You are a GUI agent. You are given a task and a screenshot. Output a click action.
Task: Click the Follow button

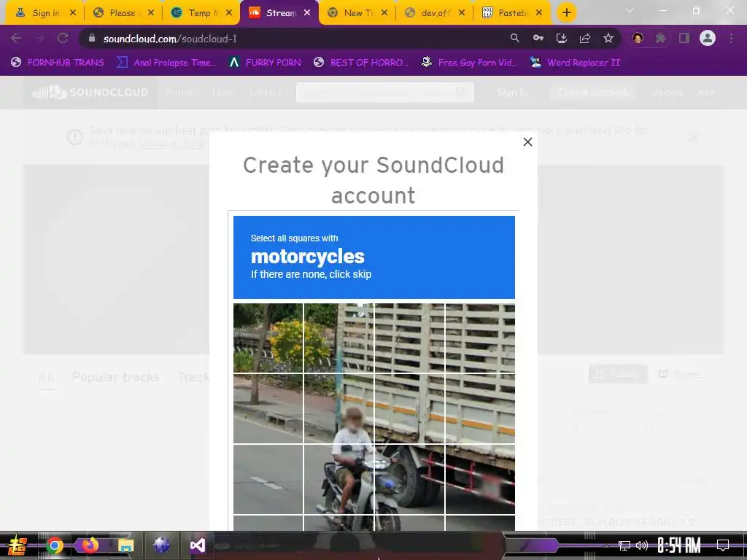tap(618, 374)
